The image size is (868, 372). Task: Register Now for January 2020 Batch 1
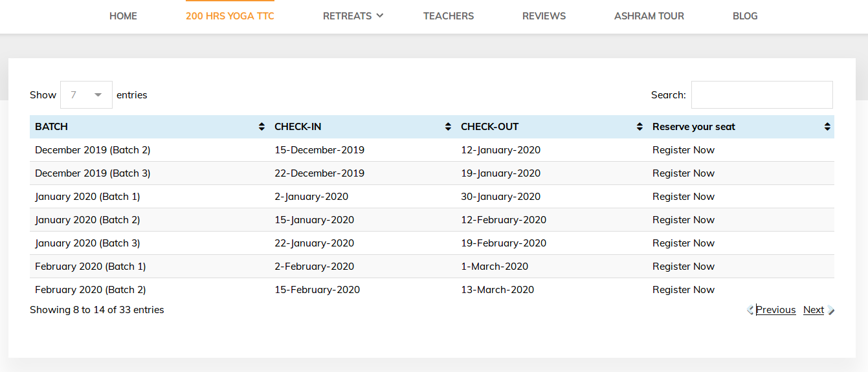pos(684,197)
